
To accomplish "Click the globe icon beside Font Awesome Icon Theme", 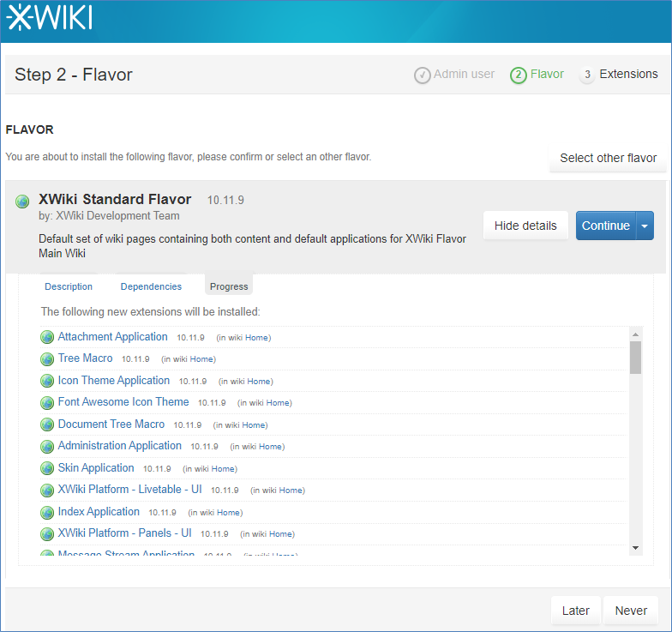I will [47, 403].
